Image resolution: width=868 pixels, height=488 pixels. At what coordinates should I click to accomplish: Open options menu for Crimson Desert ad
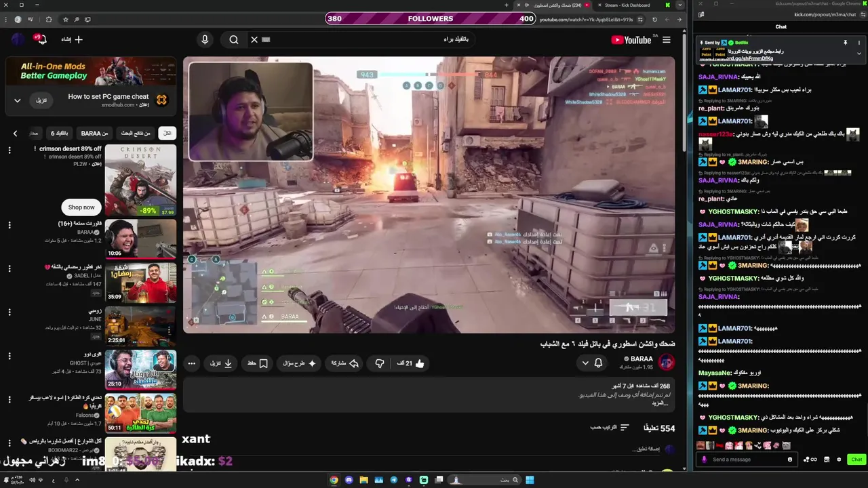point(9,150)
